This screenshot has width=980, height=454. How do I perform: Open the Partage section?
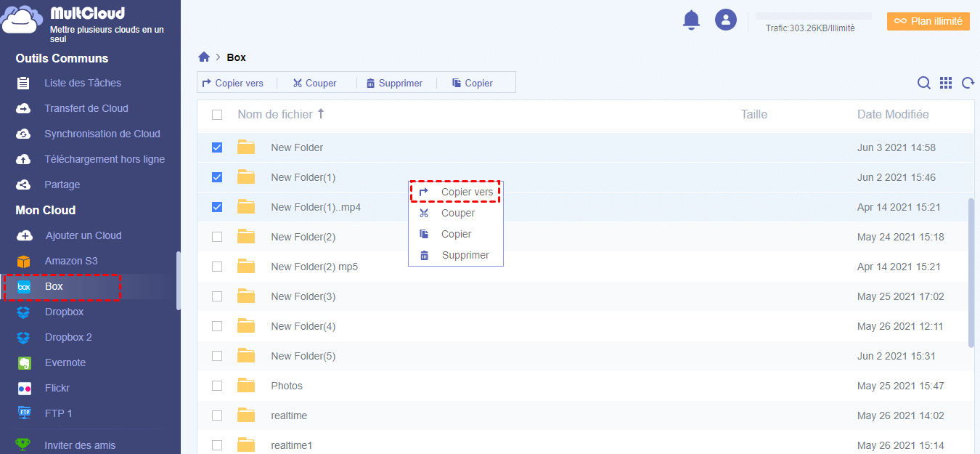point(62,185)
